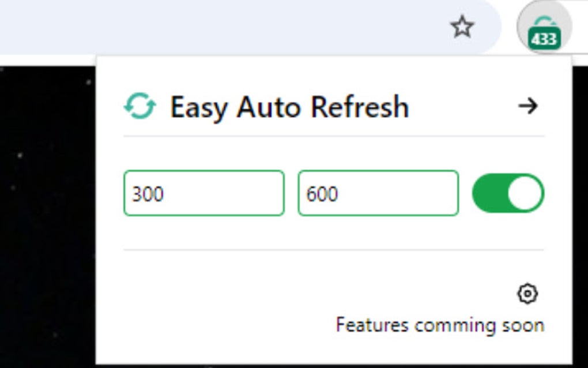This screenshot has width=588, height=368.
Task: Click the "Features comming soon" text
Action: coord(440,325)
